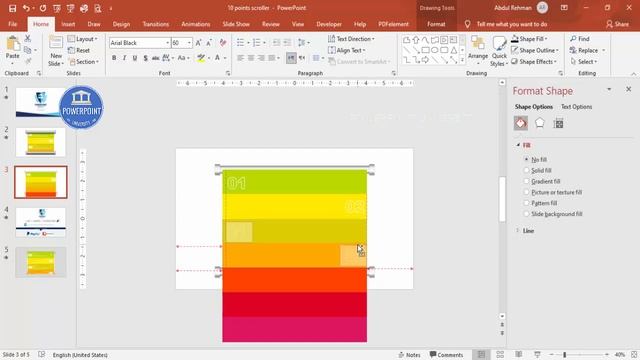Switch to the Animations tab
The image size is (640, 360).
tap(196, 24)
